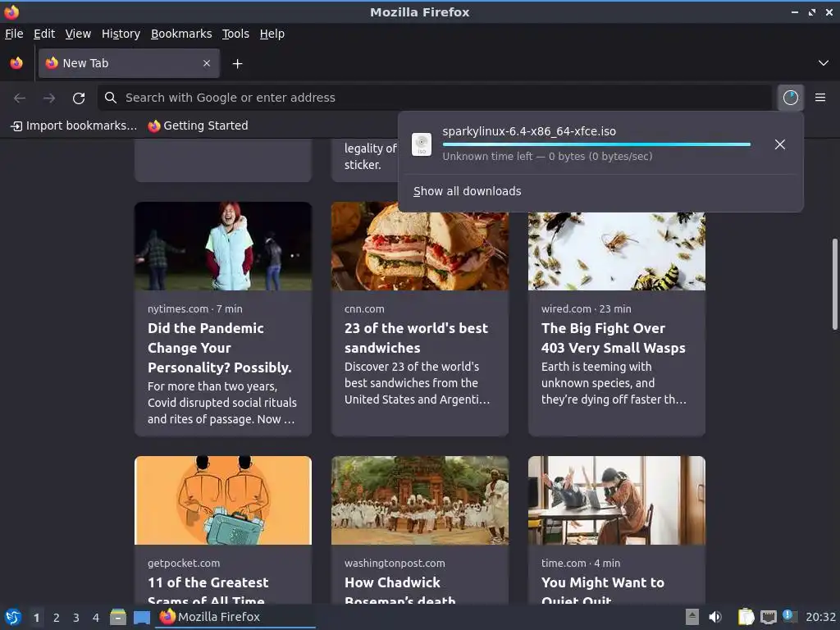Click Import bookmarks toolbar item
Screen dimensions: 840x630
click(x=74, y=126)
